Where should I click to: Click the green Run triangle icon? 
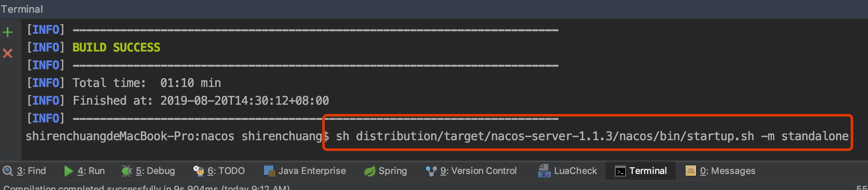point(68,171)
